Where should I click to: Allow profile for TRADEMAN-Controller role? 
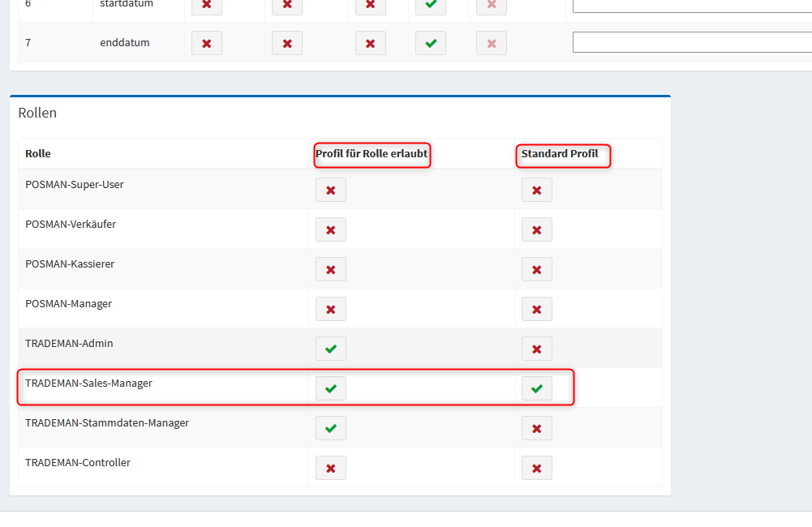coord(330,468)
